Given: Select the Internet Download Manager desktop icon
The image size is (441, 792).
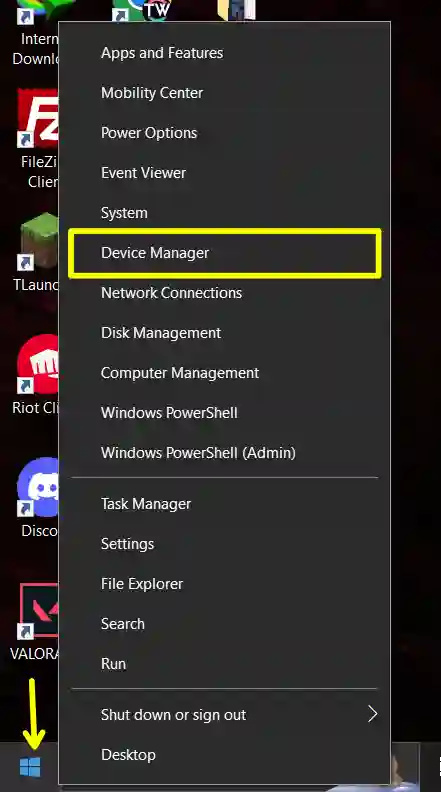Looking at the screenshot, I should (x=35, y=33).
